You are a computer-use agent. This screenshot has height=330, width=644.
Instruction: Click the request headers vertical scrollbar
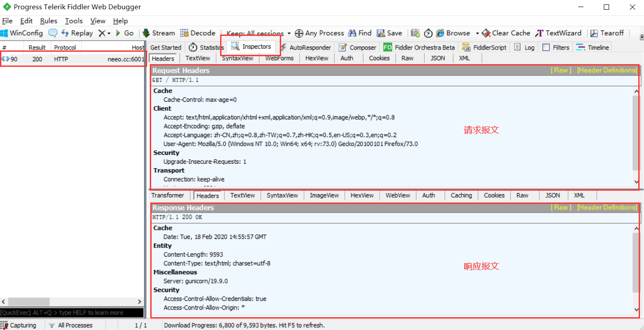click(x=636, y=133)
